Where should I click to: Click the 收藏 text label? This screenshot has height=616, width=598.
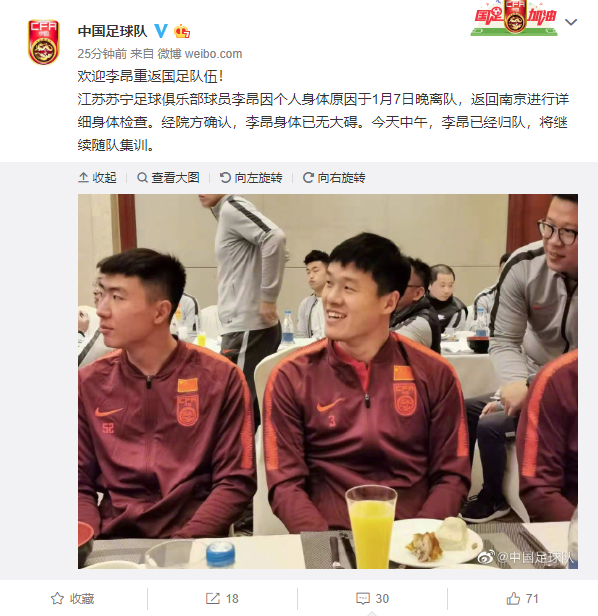pos(82,599)
